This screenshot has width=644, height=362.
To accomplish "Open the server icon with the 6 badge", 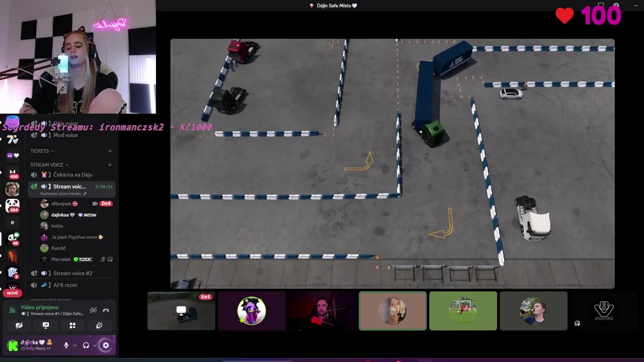I will pyautogui.click(x=13, y=273).
